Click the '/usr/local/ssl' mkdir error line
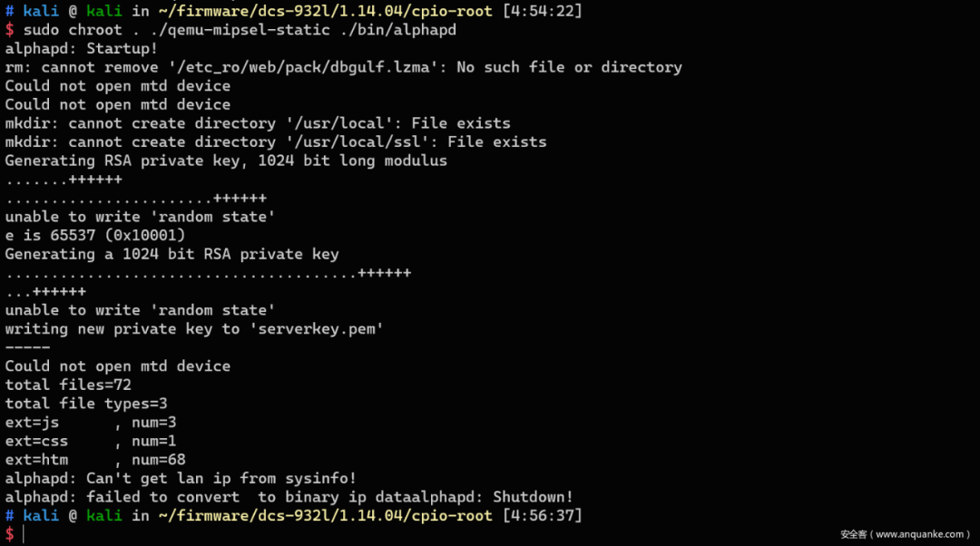This screenshot has width=980, height=546. (276, 142)
